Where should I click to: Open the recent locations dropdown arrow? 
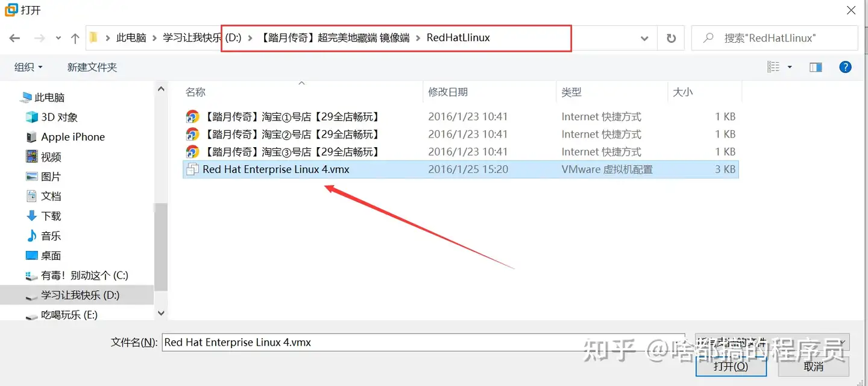58,38
